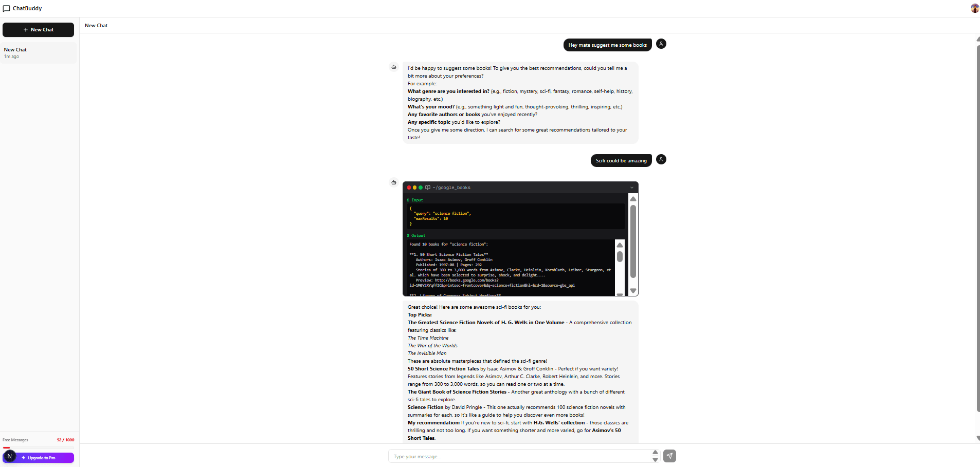Click the robot icon beside the first assistant reply
Image resolution: width=980 pixels, height=467 pixels.
[x=394, y=67]
